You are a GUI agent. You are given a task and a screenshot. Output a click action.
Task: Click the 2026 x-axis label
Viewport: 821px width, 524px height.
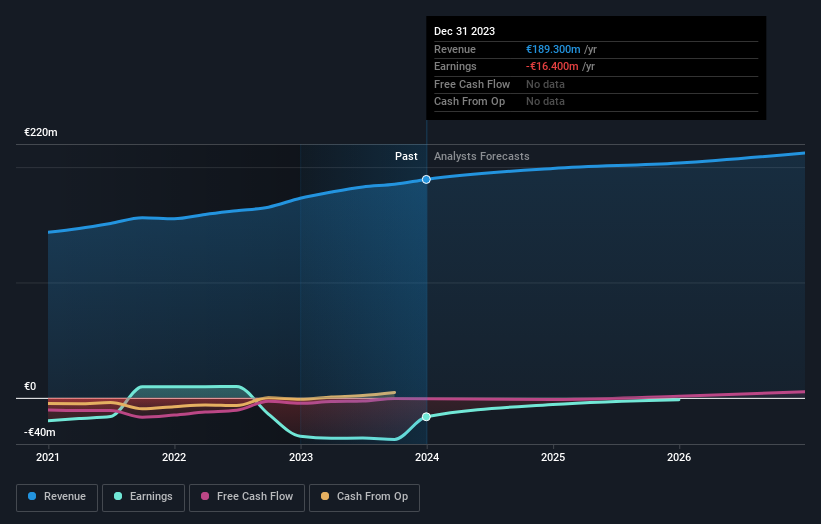679,457
